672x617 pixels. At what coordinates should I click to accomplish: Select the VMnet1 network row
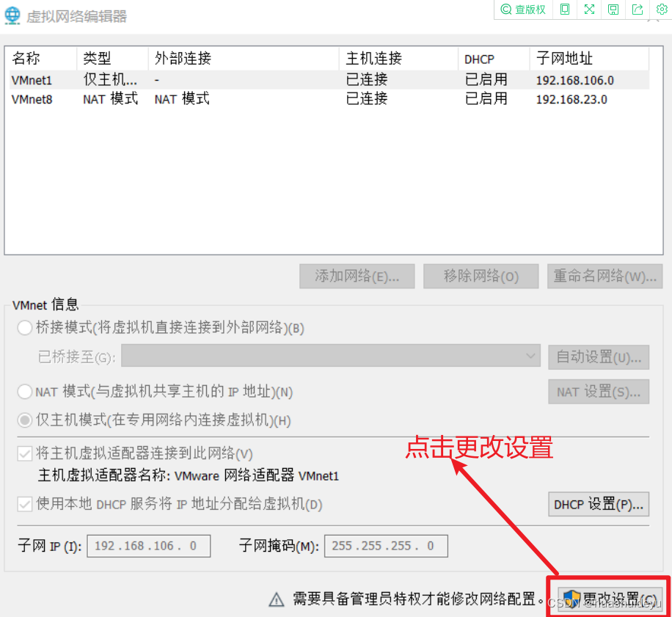(x=329, y=80)
